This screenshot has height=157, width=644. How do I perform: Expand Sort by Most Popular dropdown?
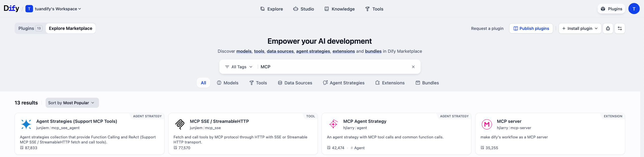[72, 103]
